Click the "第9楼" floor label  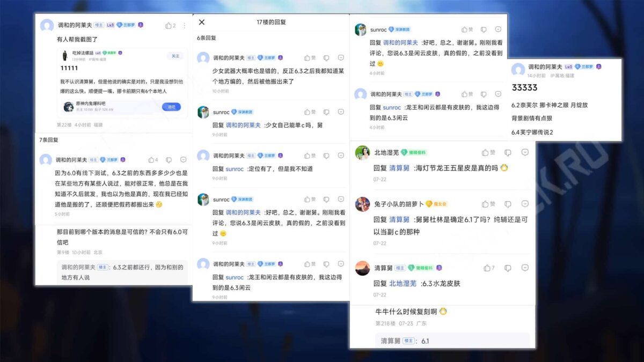click(x=63, y=252)
